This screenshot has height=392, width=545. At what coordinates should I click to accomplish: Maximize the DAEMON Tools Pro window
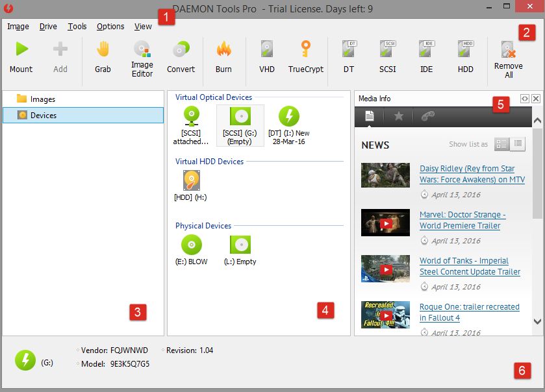point(507,6)
